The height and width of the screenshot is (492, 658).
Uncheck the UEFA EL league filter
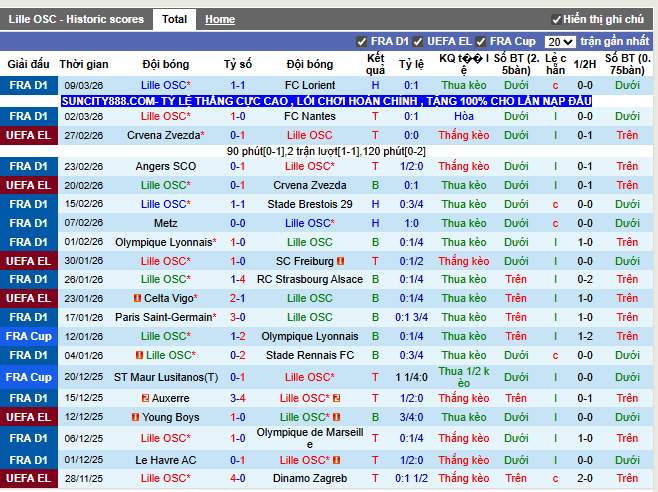(418, 42)
